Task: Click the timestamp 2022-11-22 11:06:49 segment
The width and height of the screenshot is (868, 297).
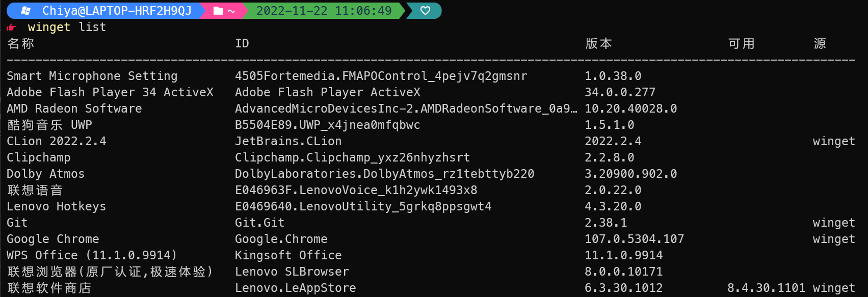Action: (324, 11)
